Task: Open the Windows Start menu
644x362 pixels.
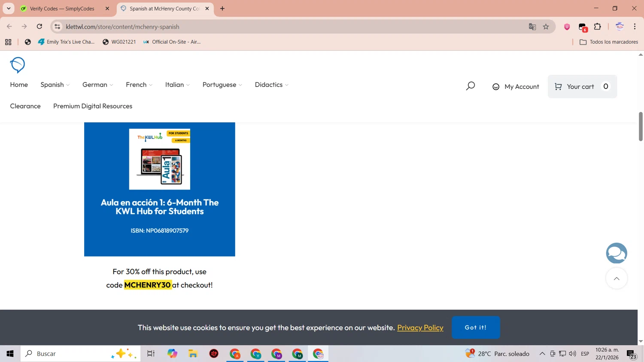Action: pyautogui.click(x=10, y=353)
